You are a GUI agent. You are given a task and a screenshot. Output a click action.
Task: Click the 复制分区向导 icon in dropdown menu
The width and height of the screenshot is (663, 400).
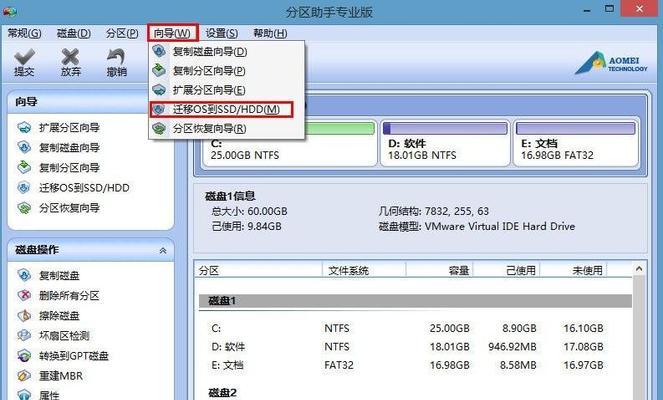tap(159, 70)
